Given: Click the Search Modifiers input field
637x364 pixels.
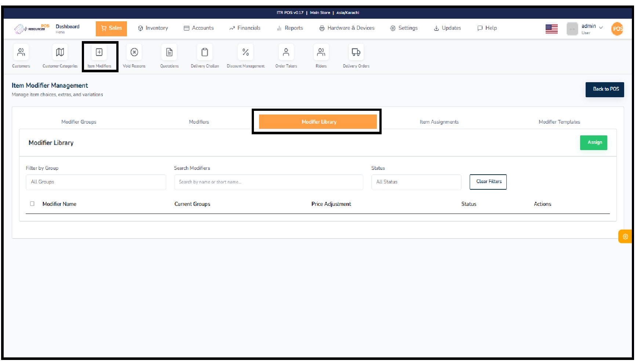Looking at the screenshot, I should tap(268, 182).
